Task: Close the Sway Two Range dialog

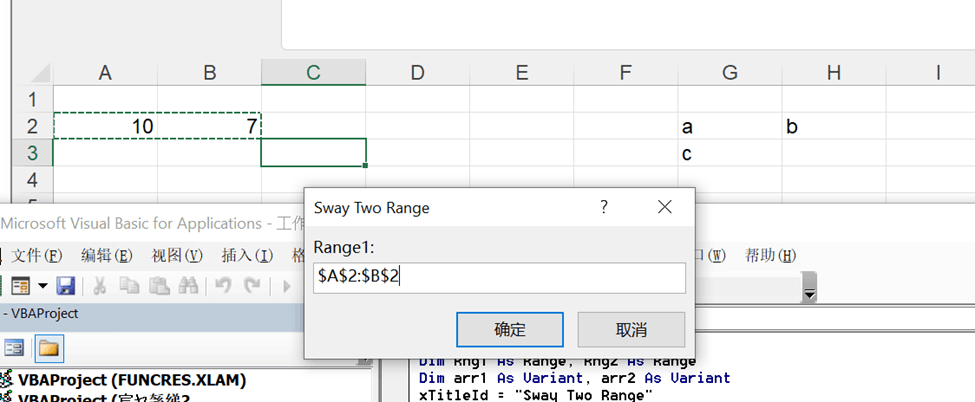Action: (665, 207)
